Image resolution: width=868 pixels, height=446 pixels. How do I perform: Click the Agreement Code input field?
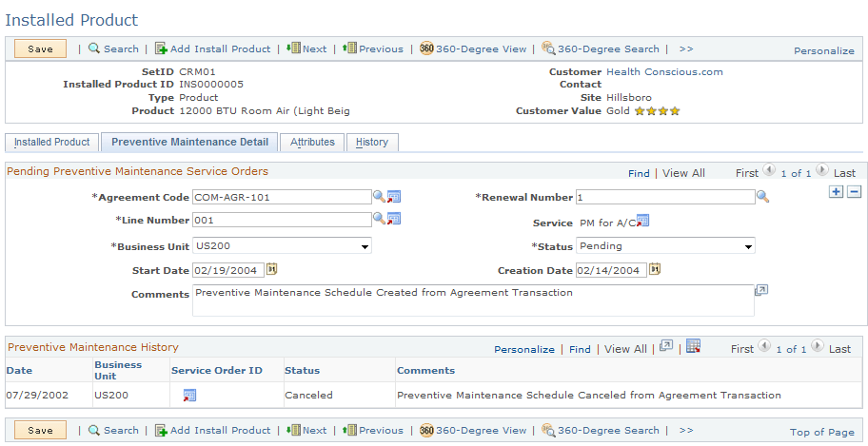282,197
